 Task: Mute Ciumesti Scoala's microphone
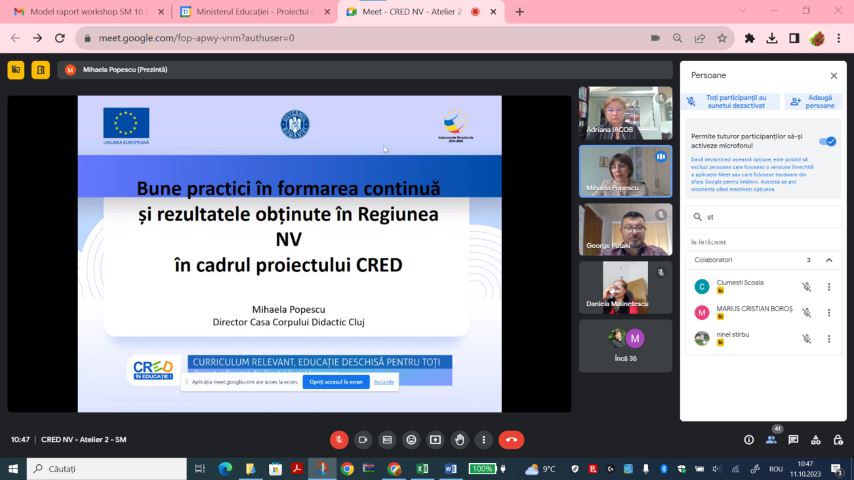coord(807,287)
